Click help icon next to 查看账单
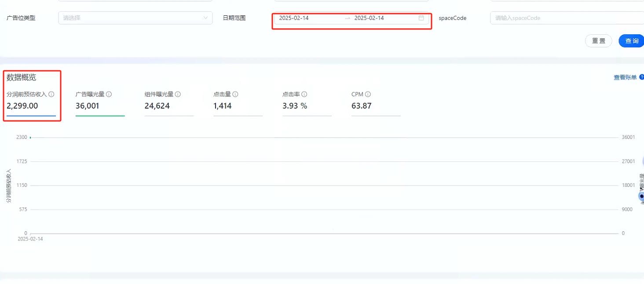 click(x=641, y=77)
